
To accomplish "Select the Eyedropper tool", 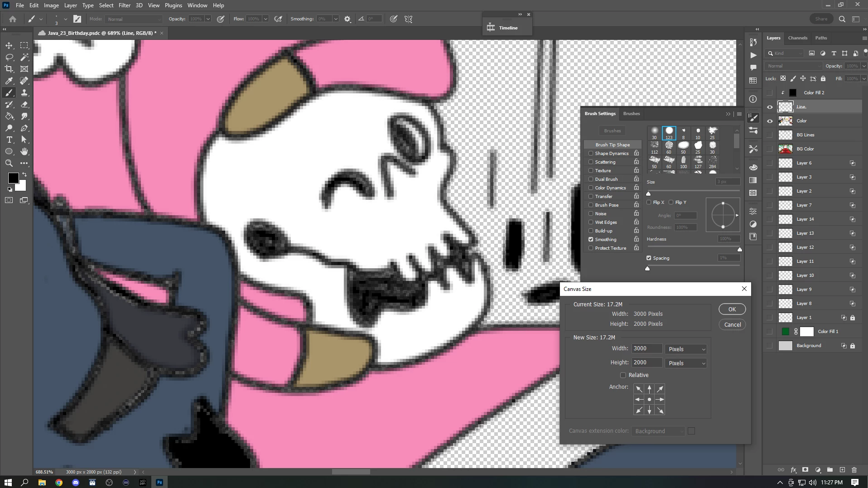I will click(x=9, y=81).
